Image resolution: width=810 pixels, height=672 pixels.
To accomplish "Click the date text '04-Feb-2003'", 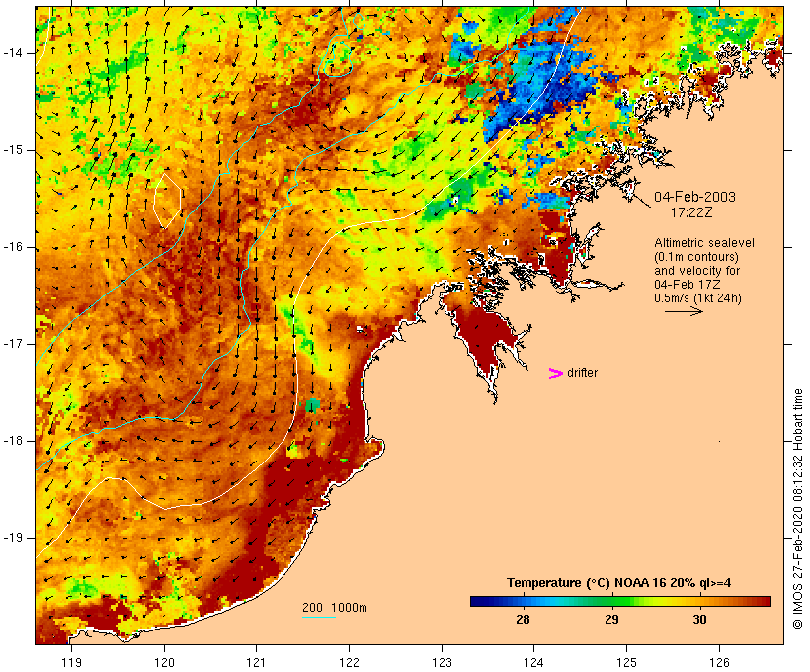I will pyautogui.click(x=694, y=197).
